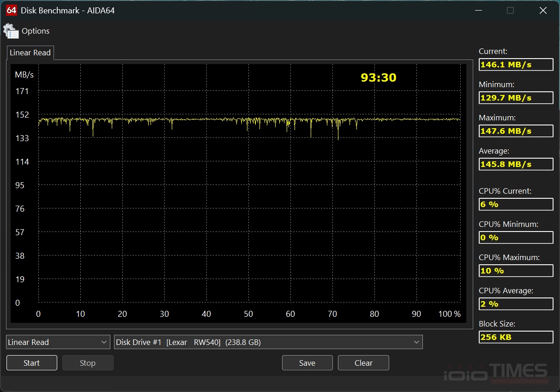The width and height of the screenshot is (560, 392).
Task: Click the Start button
Action: tap(32, 363)
